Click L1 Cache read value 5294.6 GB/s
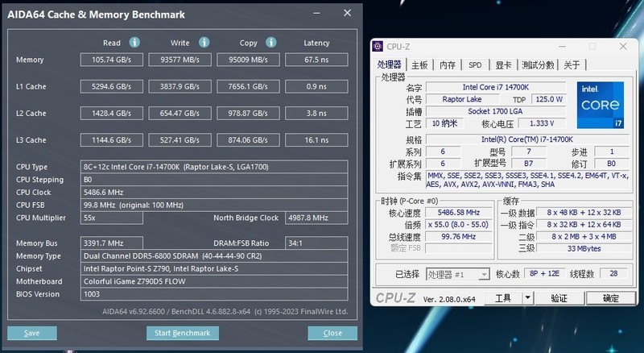The image size is (644, 353). (112, 86)
